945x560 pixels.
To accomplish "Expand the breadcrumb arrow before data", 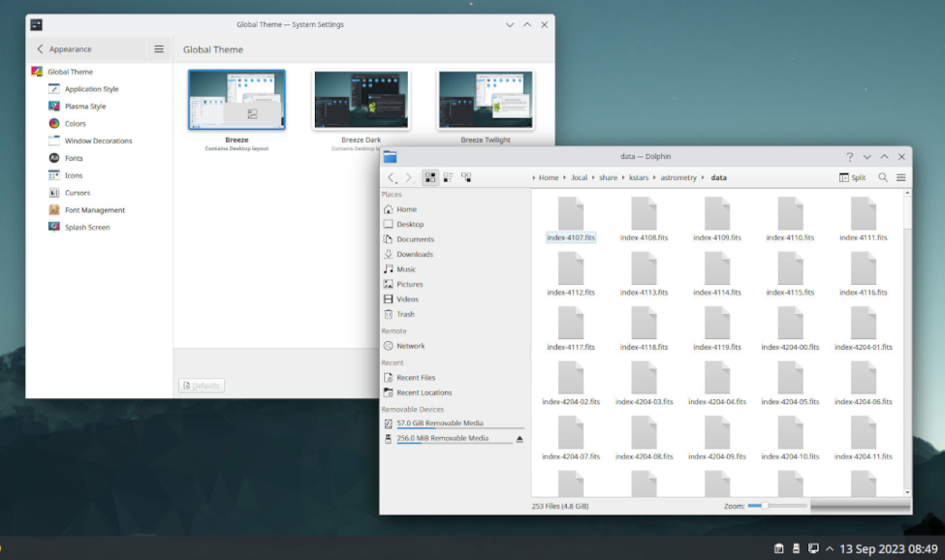I will coord(703,177).
